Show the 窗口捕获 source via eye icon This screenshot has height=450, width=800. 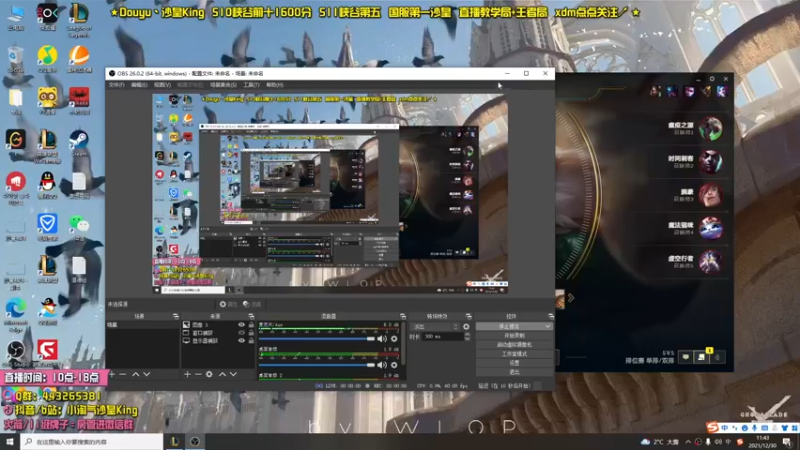241,333
